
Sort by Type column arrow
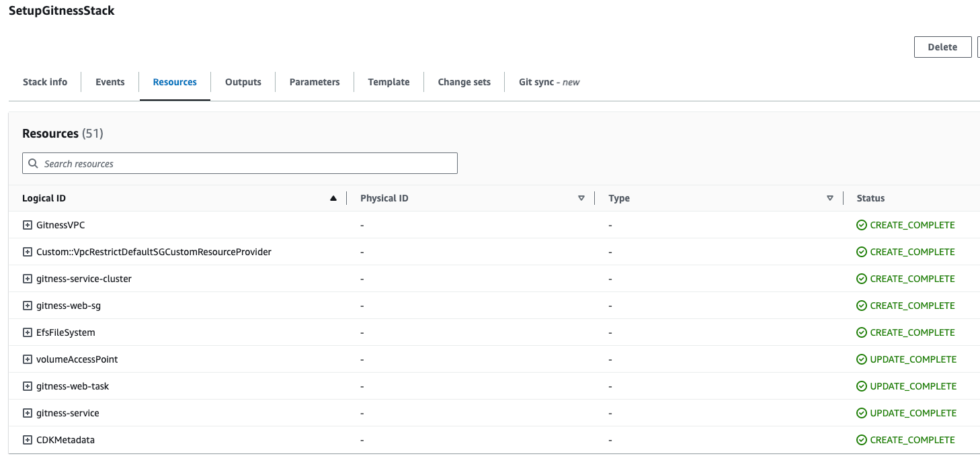[830, 198]
